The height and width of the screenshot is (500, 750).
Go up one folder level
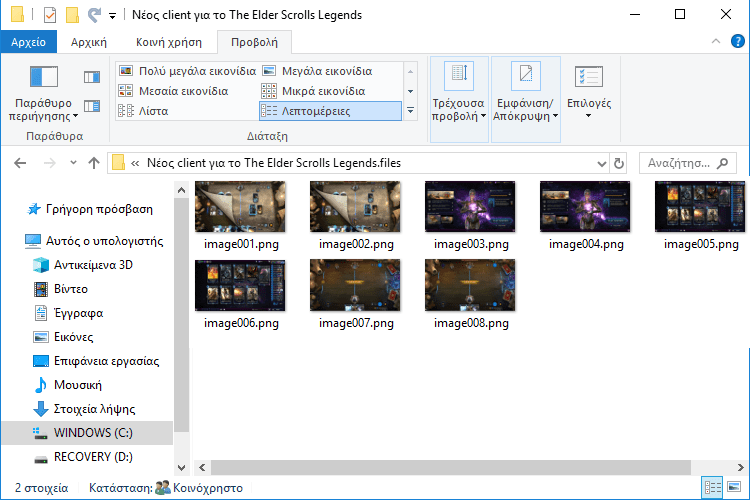coord(94,163)
